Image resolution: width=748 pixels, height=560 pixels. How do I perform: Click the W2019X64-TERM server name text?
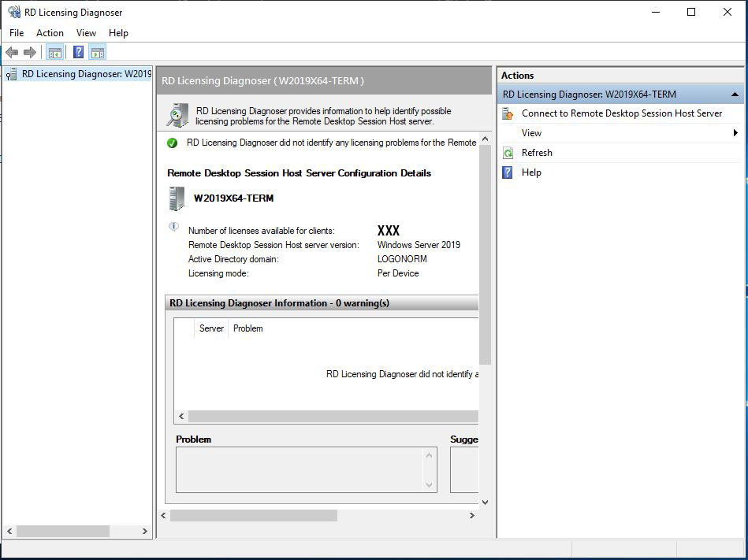(x=234, y=198)
